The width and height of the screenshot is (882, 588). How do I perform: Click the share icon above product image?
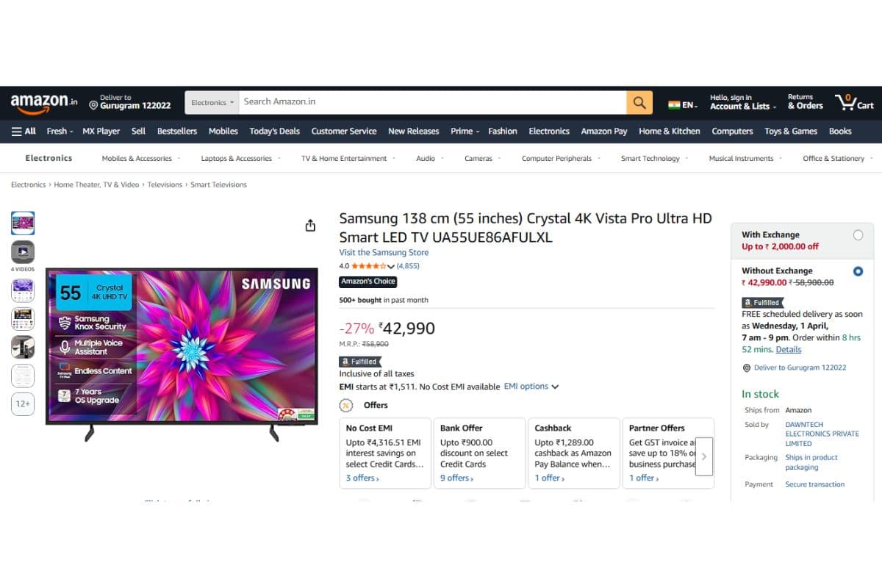(310, 225)
